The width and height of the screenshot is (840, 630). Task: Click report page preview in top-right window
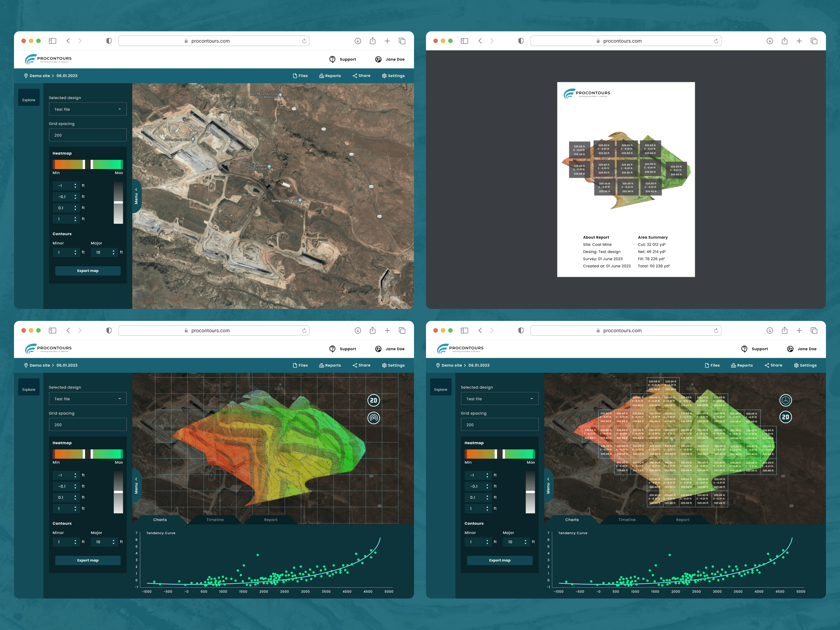pos(626,179)
